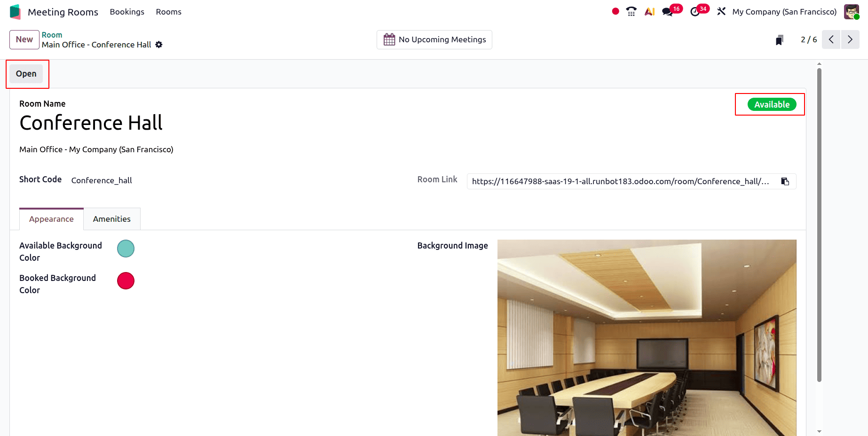Switch to the Amenities tab
Viewport: 868px width, 436px height.
tap(112, 219)
